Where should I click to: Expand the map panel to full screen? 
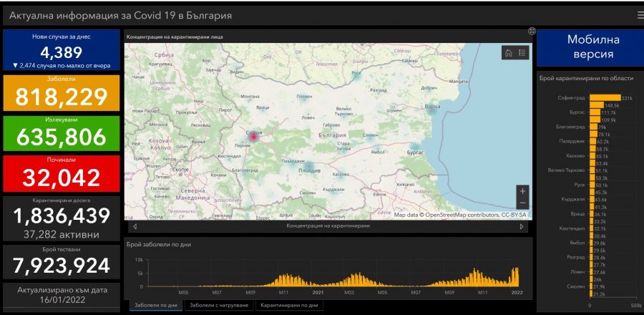532,31
